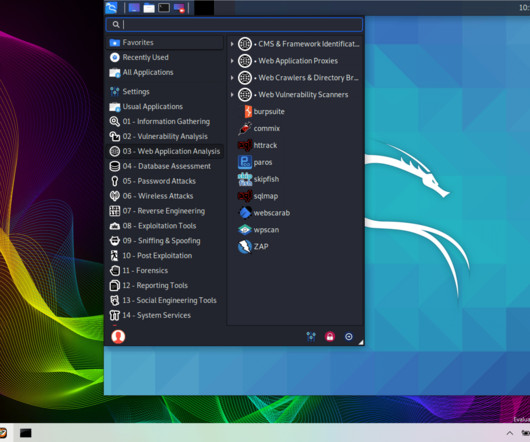Select 10 - Post Exploitation
Image resolution: width=530 pixels, height=442 pixels.
tap(165, 255)
